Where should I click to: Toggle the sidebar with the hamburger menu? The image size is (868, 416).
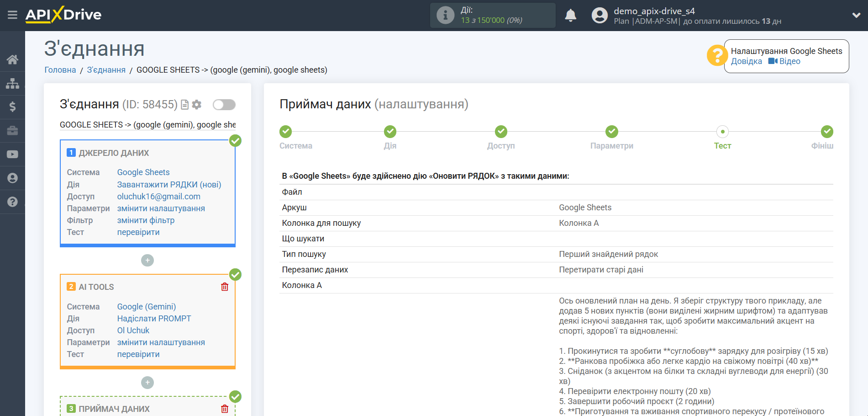(12, 15)
